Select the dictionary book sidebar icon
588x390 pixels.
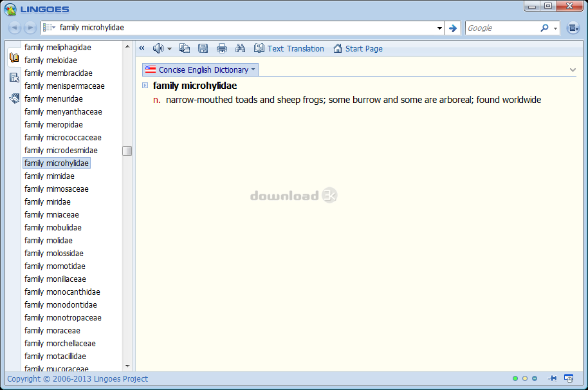coord(14,58)
